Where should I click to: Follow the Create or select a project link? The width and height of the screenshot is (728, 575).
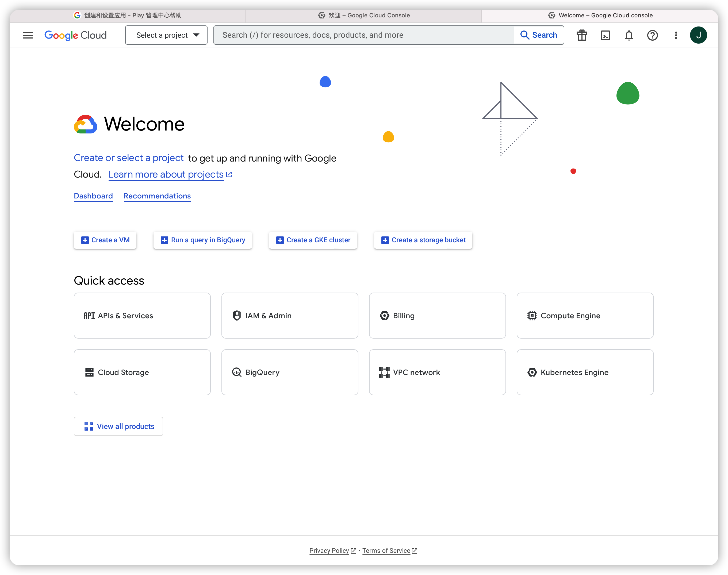129,158
